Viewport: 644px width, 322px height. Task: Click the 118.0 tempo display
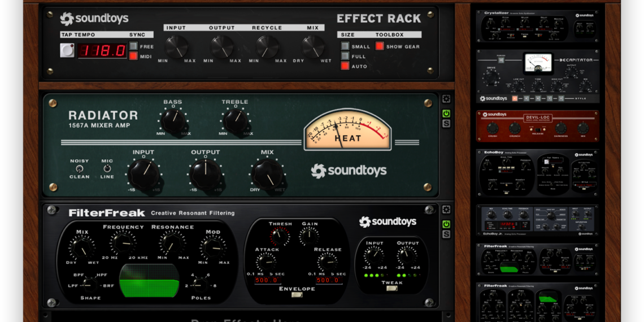click(102, 50)
